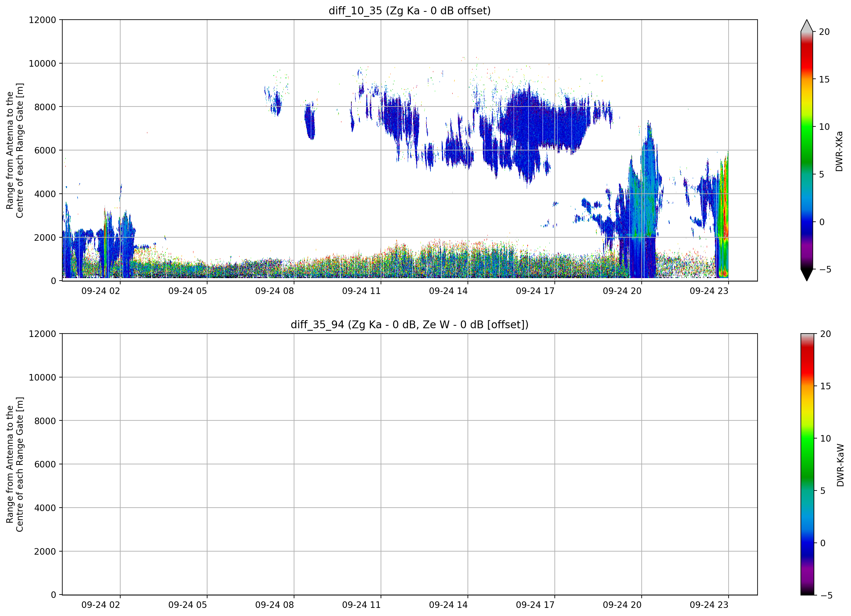Click the '09-24 02' tick label in the bottom plot
This screenshot has height=616, width=851.
[101, 605]
